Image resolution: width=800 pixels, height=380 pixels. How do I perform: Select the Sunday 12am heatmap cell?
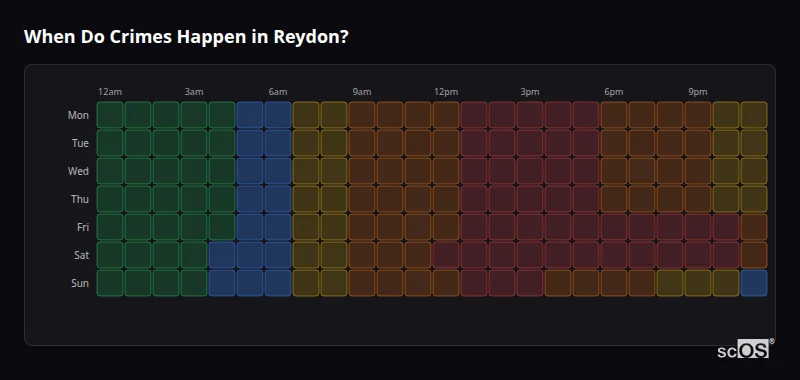(x=110, y=283)
